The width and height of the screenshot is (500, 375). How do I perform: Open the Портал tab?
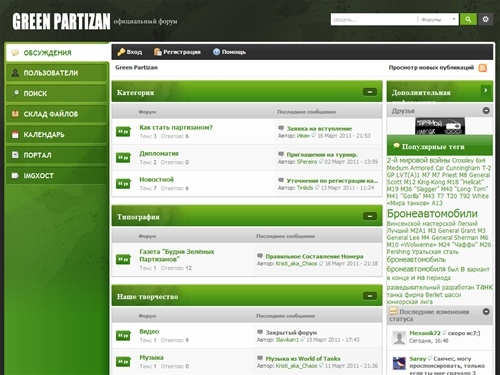click(x=57, y=155)
